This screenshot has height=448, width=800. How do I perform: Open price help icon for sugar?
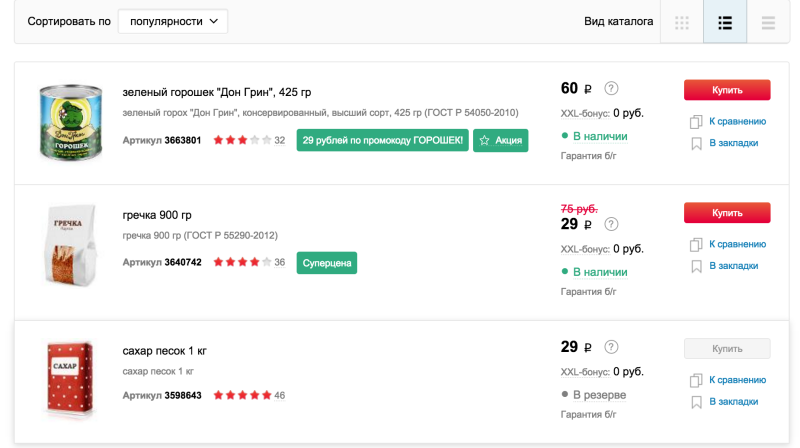[611, 347]
